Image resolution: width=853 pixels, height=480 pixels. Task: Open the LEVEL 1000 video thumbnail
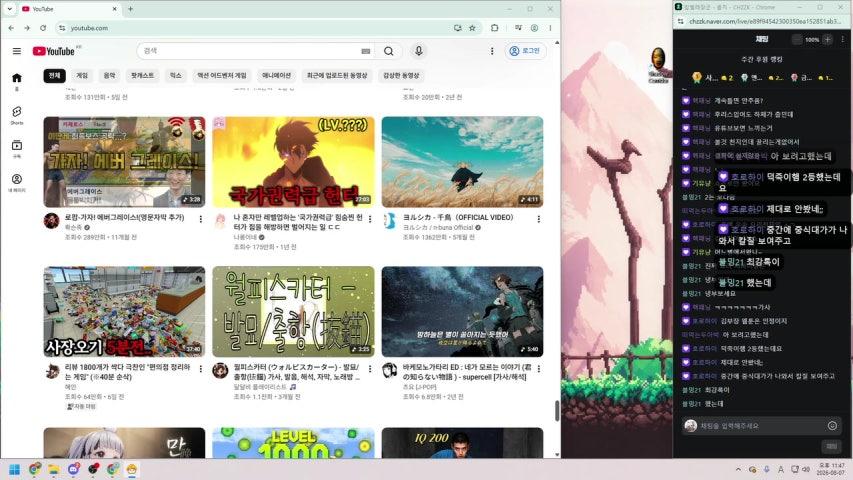tap(293, 442)
